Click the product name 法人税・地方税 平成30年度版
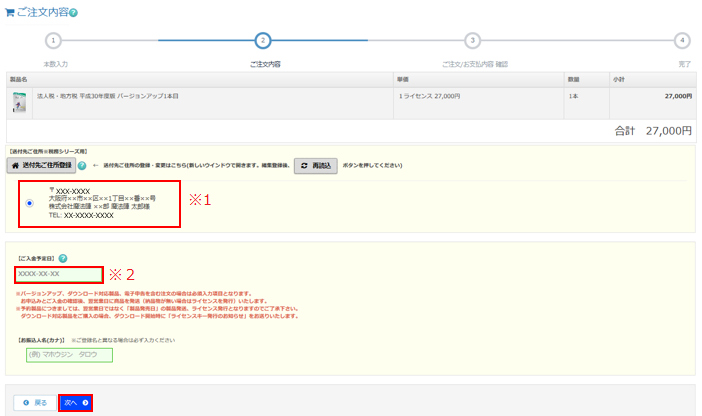 [x=122, y=96]
